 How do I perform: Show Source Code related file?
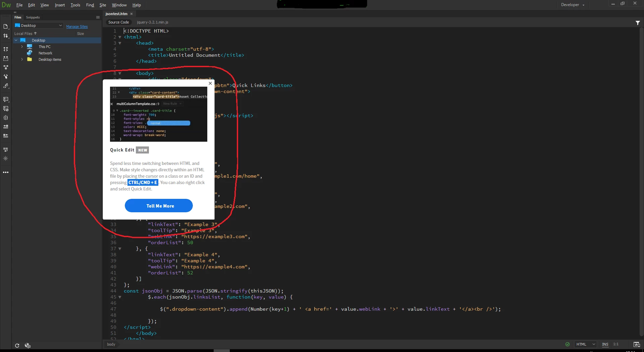point(118,22)
